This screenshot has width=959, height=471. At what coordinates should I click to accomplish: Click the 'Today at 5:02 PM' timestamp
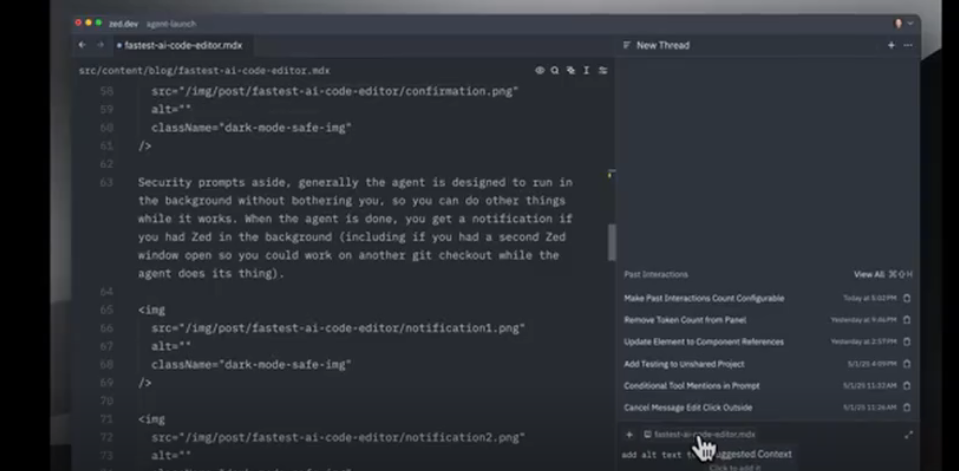(x=870, y=299)
